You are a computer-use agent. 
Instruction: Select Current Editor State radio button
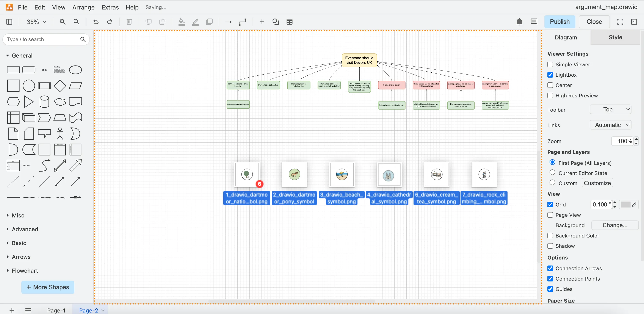pyautogui.click(x=552, y=173)
